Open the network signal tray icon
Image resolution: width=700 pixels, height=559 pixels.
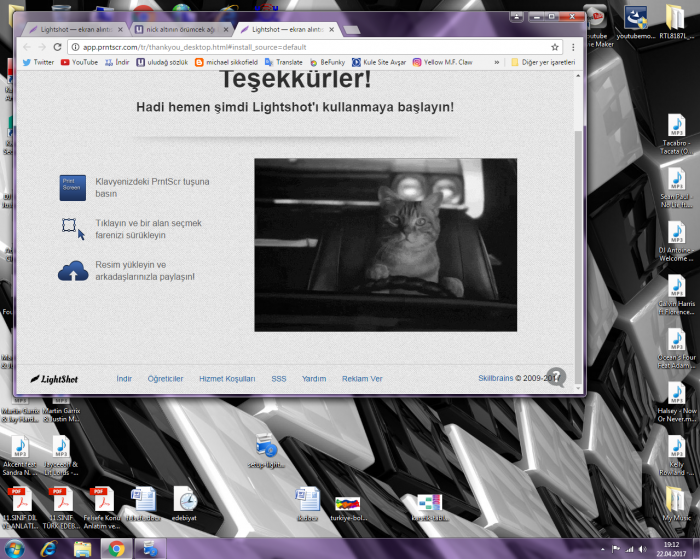(629, 549)
